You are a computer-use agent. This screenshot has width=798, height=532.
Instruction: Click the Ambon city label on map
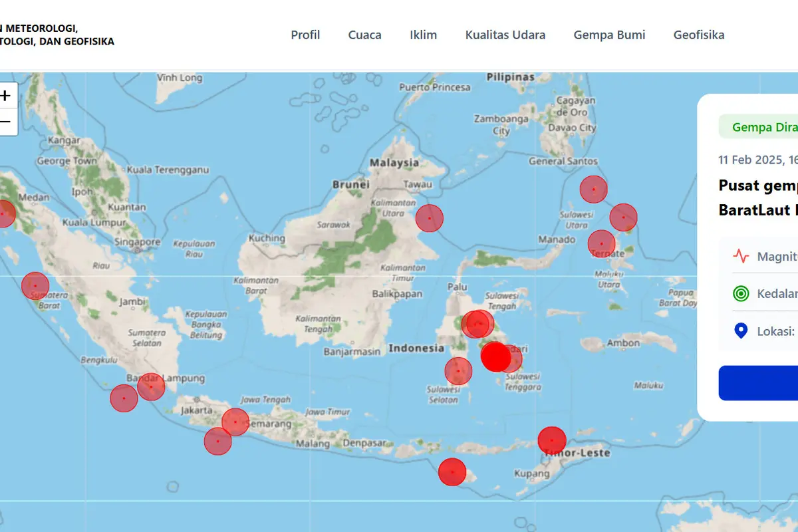tap(623, 343)
